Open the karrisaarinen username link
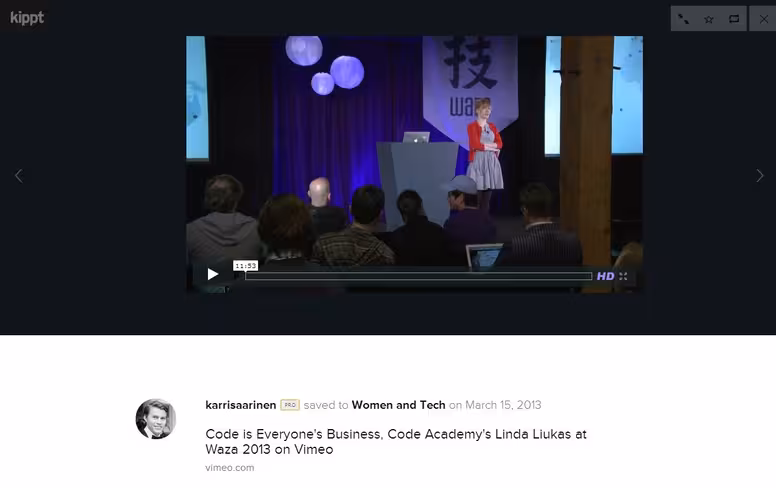This screenshot has height=488, width=776. coord(241,405)
